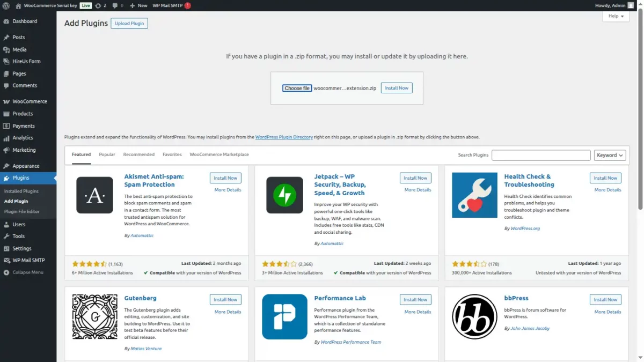Install the bbPress plugin
Image resolution: width=644 pixels, height=362 pixels.
pyautogui.click(x=605, y=300)
